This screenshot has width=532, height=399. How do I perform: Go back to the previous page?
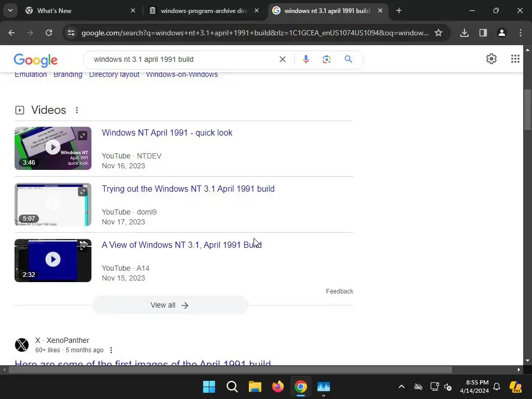coord(11,33)
